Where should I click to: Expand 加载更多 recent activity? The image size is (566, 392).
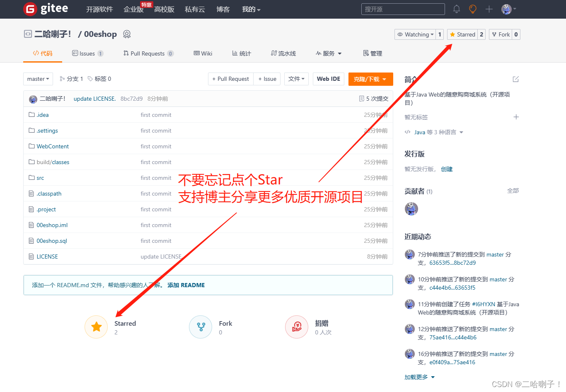(x=420, y=377)
